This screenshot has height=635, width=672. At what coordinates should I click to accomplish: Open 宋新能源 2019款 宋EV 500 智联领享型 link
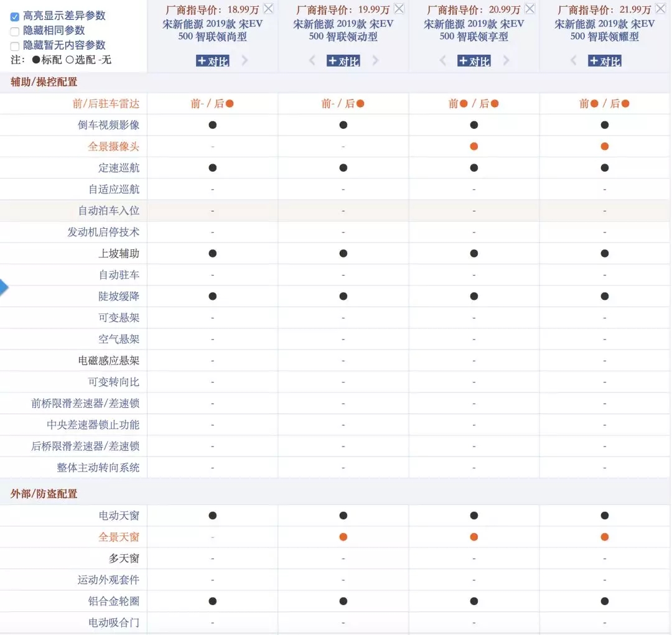coord(474,30)
